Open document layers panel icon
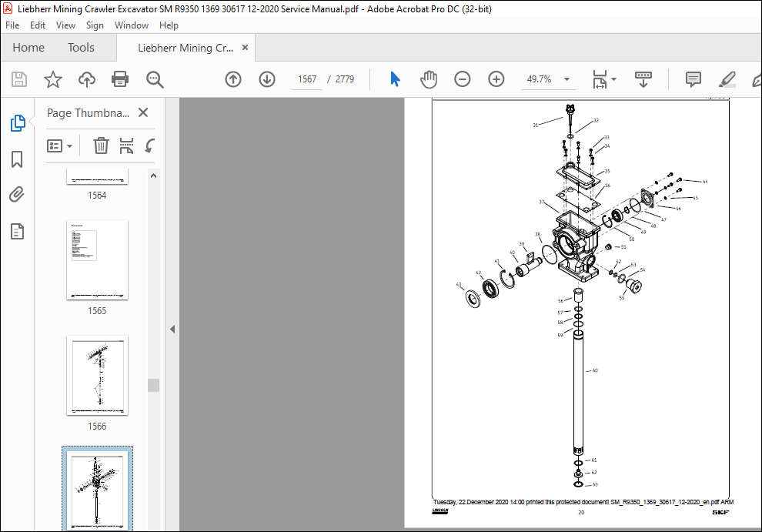The height and width of the screenshot is (532, 762). pos(17,232)
